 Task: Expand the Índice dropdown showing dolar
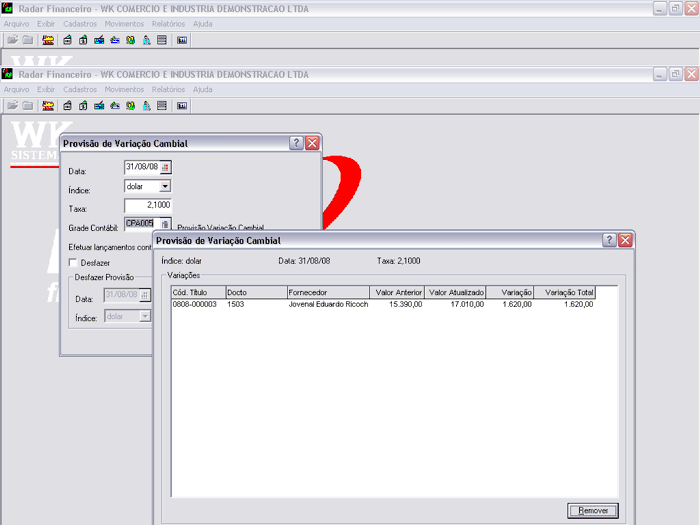pyautogui.click(x=165, y=186)
